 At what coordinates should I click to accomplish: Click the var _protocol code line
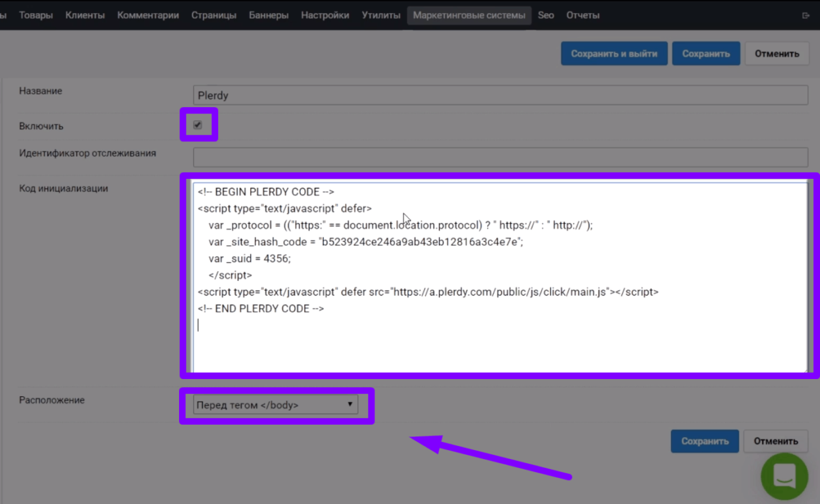[x=401, y=225]
